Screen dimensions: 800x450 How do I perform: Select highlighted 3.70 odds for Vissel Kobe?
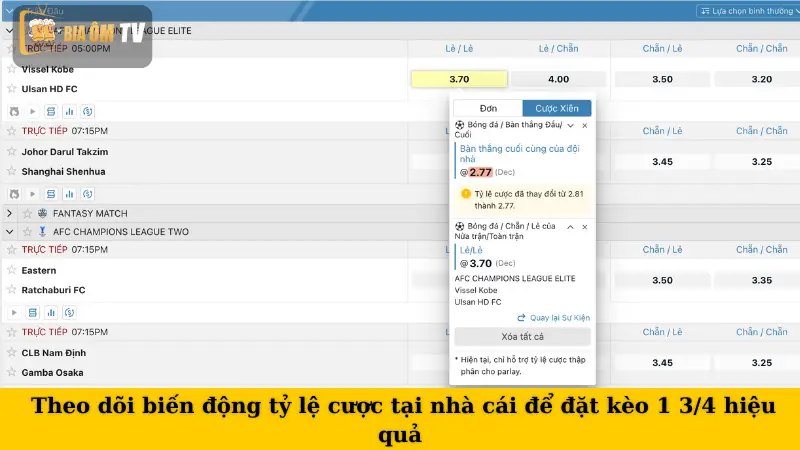(x=459, y=79)
